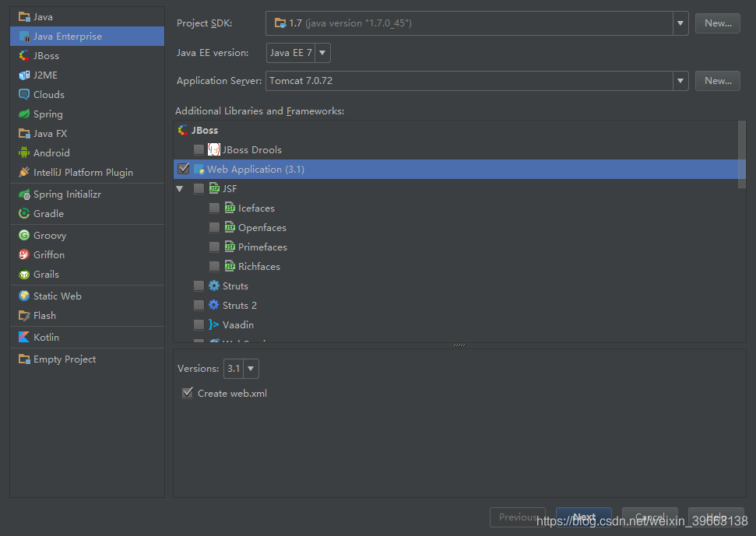This screenshot has height=536, width=756.
Task: Click the Web Application icon
Action: 199,170
